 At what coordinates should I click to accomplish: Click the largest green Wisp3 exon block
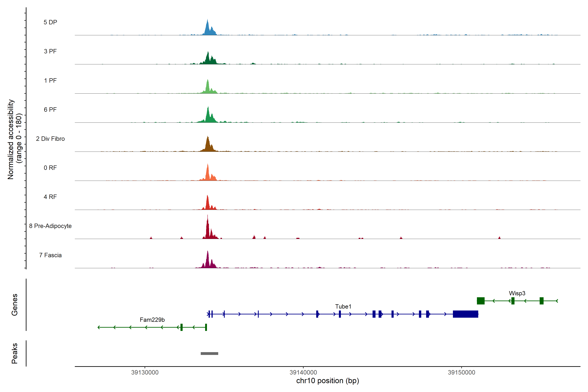[481, 301]
